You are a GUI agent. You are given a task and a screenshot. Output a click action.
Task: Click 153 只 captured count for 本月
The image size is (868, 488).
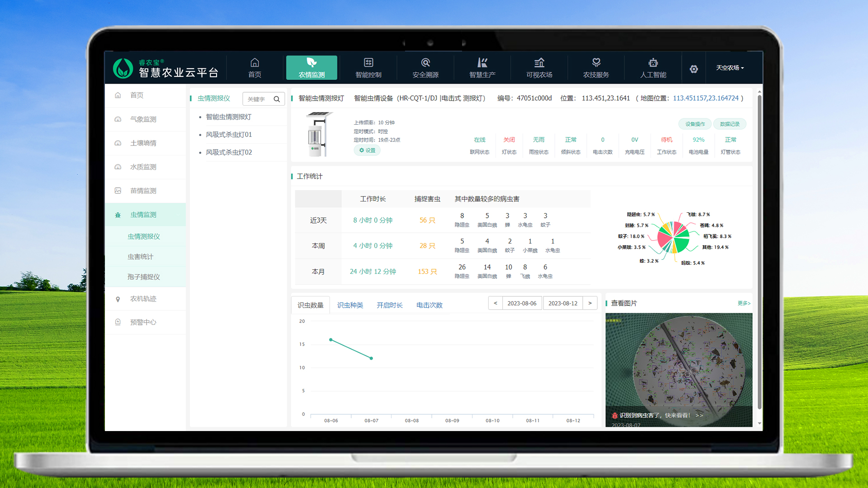[427, 272]
